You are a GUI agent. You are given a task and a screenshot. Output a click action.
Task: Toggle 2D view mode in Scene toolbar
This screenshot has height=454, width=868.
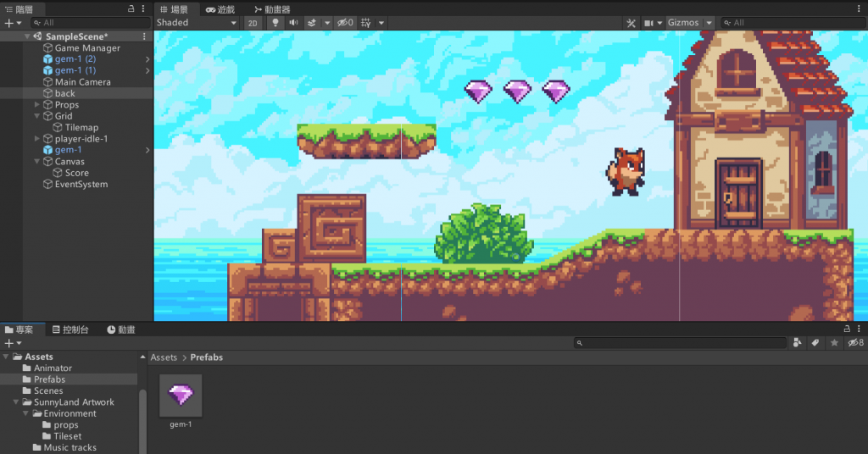[253, 23]
